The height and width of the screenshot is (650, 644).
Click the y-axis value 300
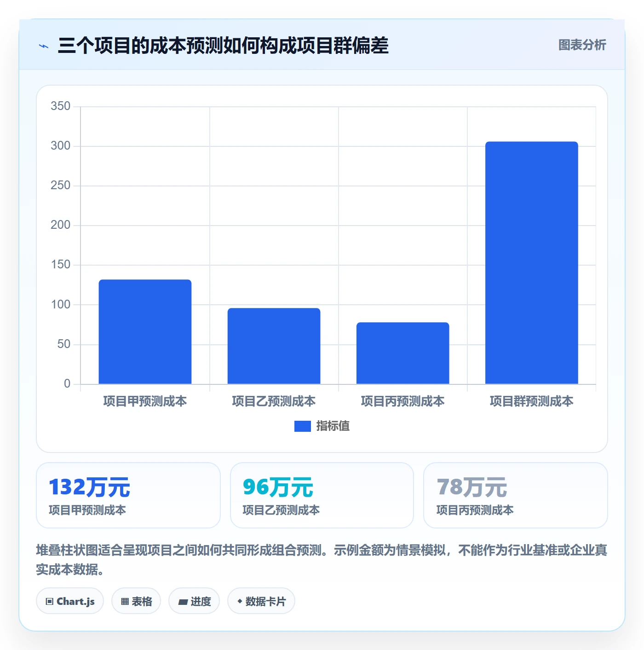[61, 146]
